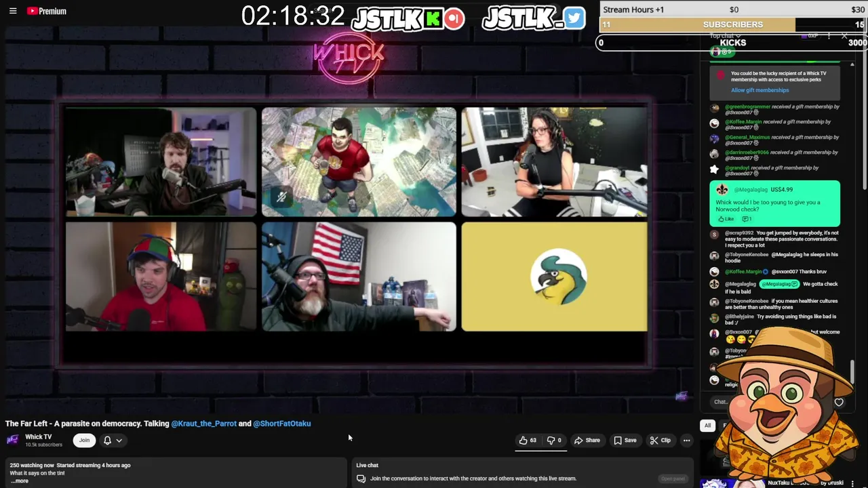Like the Megalaglag US$4.99 super chat
868x488 pixels.
[726, 219]
